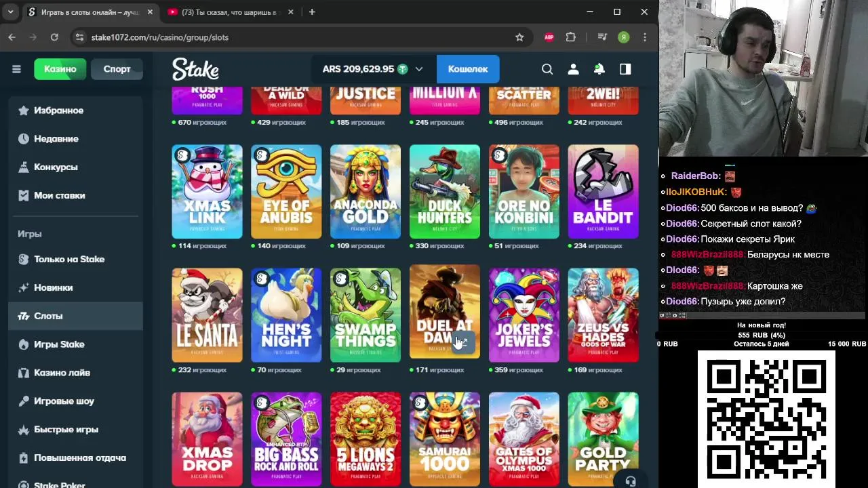This screenshot has height=488, width=868.
Task: Open the Hen's Night slot
Action: pos(286,315)
